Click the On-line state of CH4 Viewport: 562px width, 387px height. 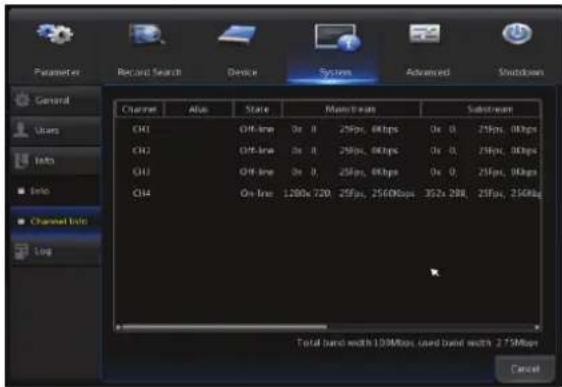tap(257, 194)
